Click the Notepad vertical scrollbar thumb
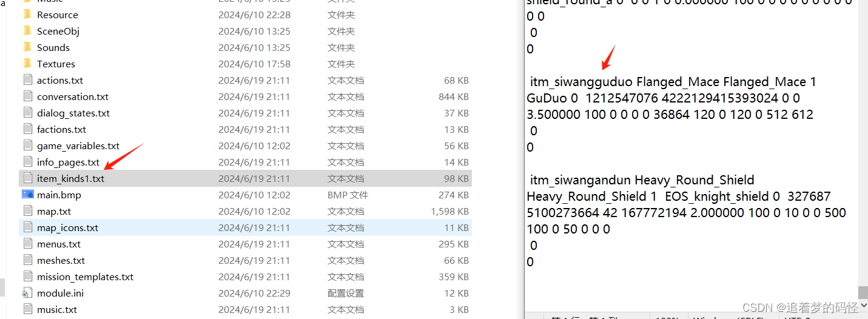The image size is (868, 319). (863, 293)
